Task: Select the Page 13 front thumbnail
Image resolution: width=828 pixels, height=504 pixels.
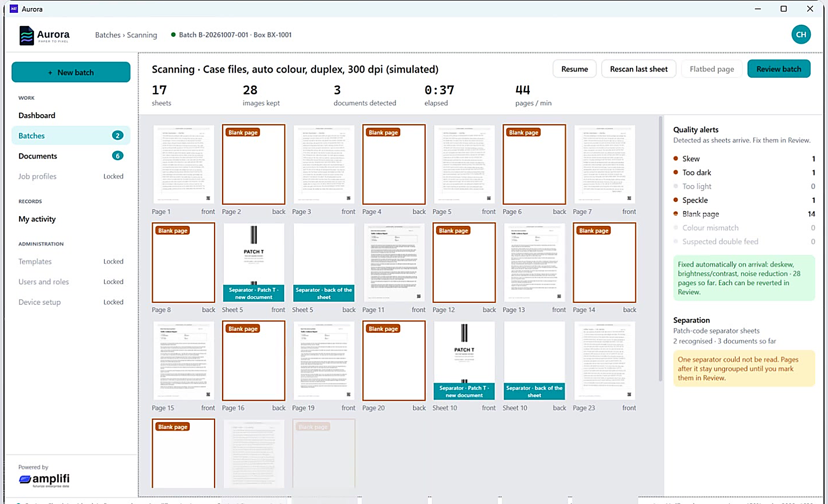Action: click(x=534, y=262)
